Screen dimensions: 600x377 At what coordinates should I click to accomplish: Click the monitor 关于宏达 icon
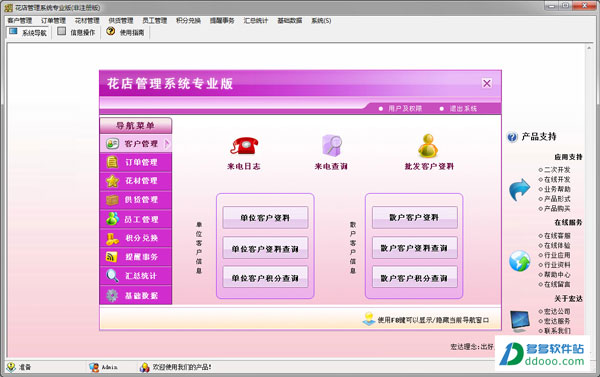pos(520,321)
